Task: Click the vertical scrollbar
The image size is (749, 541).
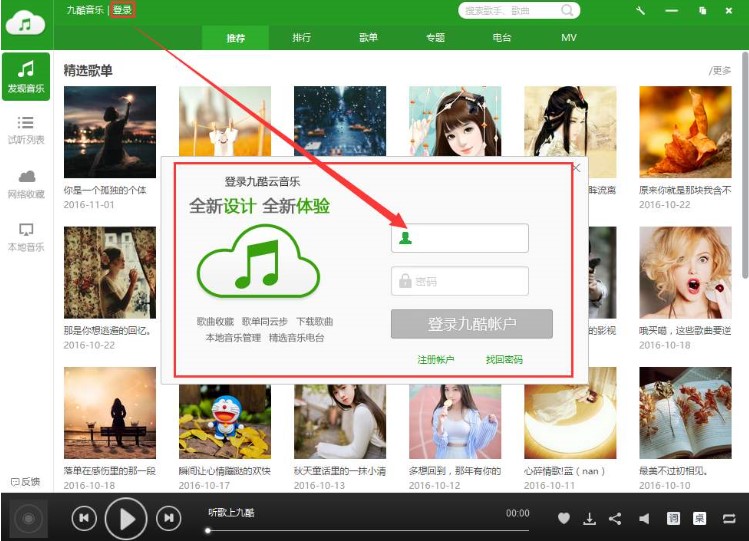Action: [745, 165]
